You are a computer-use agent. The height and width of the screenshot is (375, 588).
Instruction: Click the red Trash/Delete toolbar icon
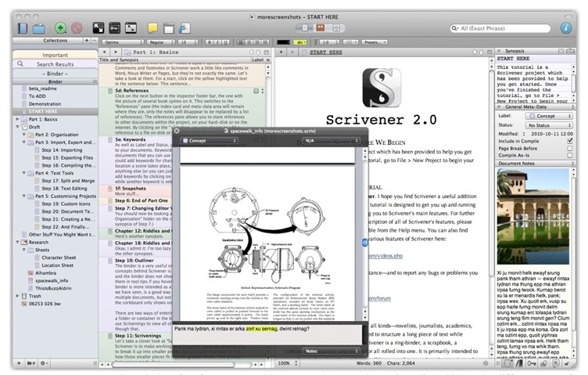[77, 27]
